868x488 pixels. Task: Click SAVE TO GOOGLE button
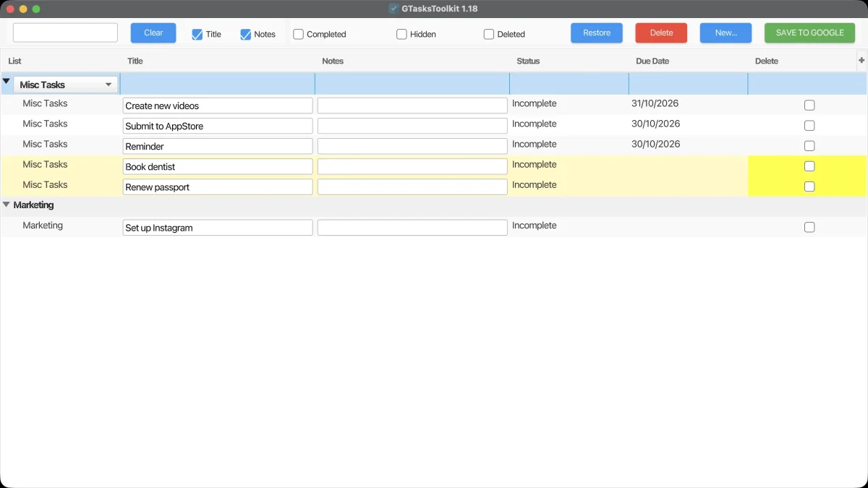coord(809,33)
